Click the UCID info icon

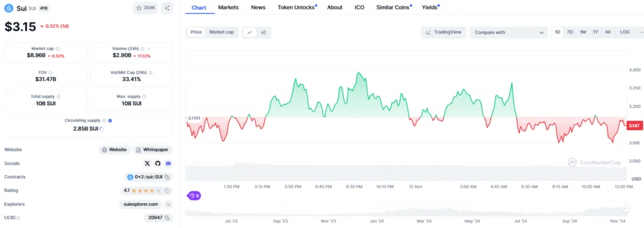point(18,218)
